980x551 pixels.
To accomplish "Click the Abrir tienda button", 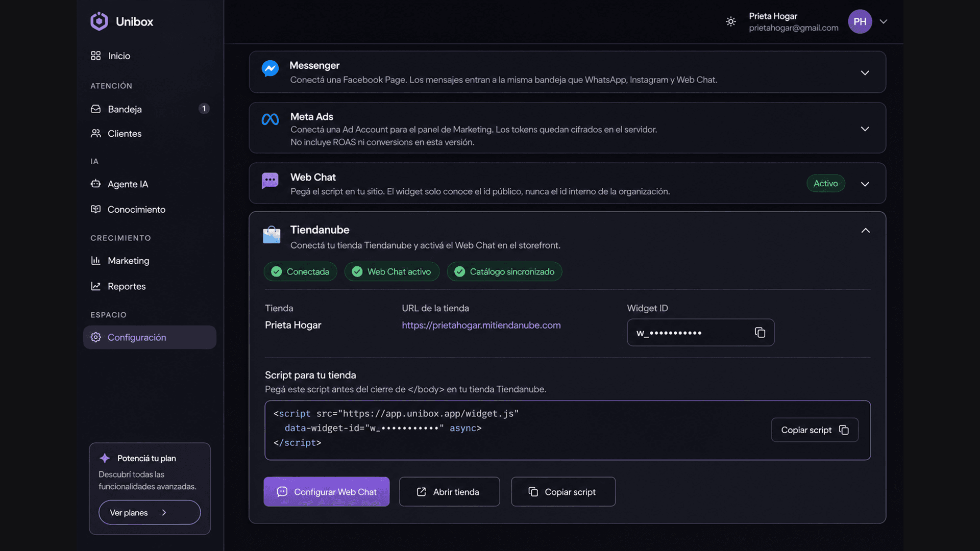I will pyautogui.click(x=449, y=492).
